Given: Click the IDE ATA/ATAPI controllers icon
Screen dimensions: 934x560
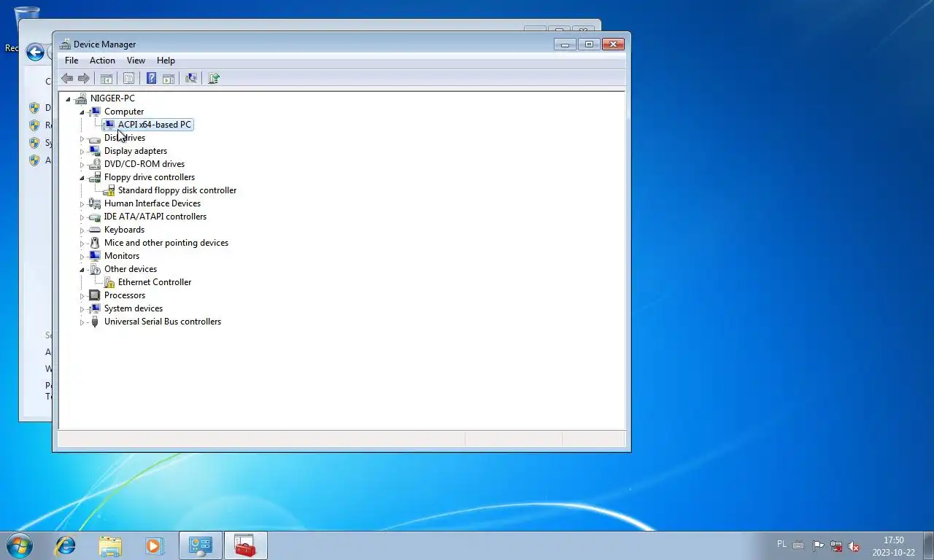Looking at the screenshot, I should pos(94,217).
